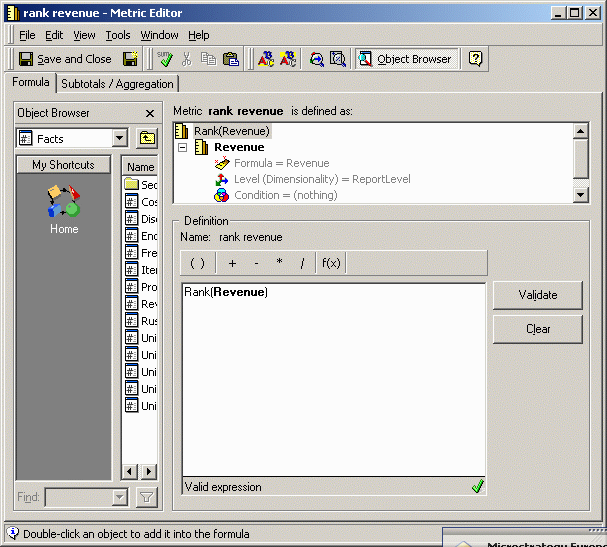Click the scroll-up arrow in metric tree pane
This screenshot has height=547, width=607.
580,131
